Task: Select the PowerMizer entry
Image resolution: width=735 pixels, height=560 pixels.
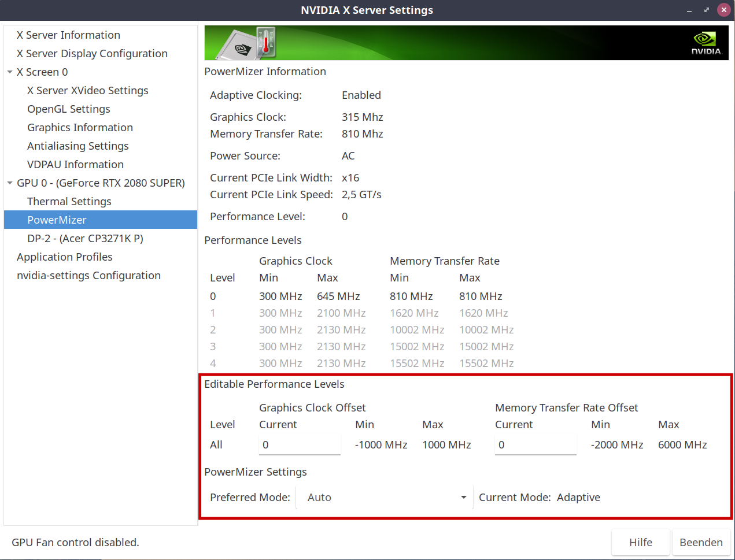Action: [101, 220]
